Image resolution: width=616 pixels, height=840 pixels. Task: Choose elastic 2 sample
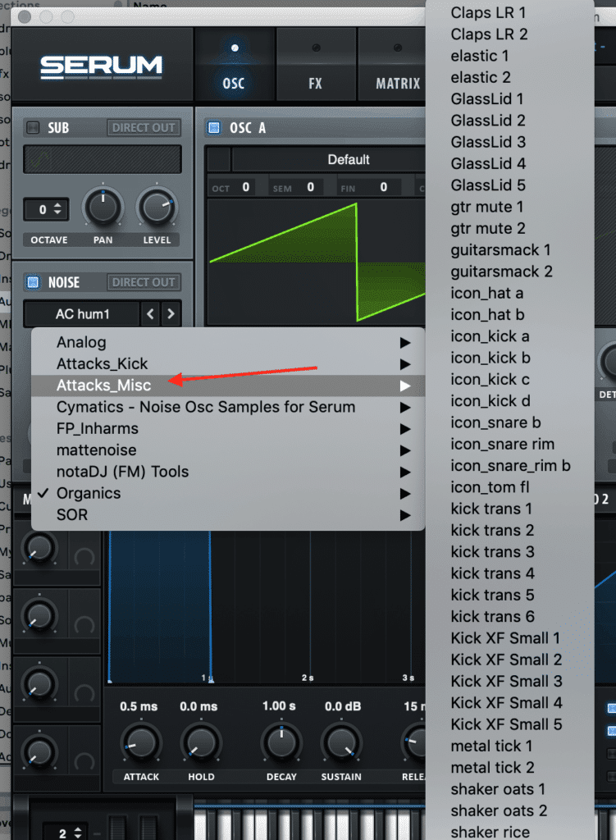(509, 77)
